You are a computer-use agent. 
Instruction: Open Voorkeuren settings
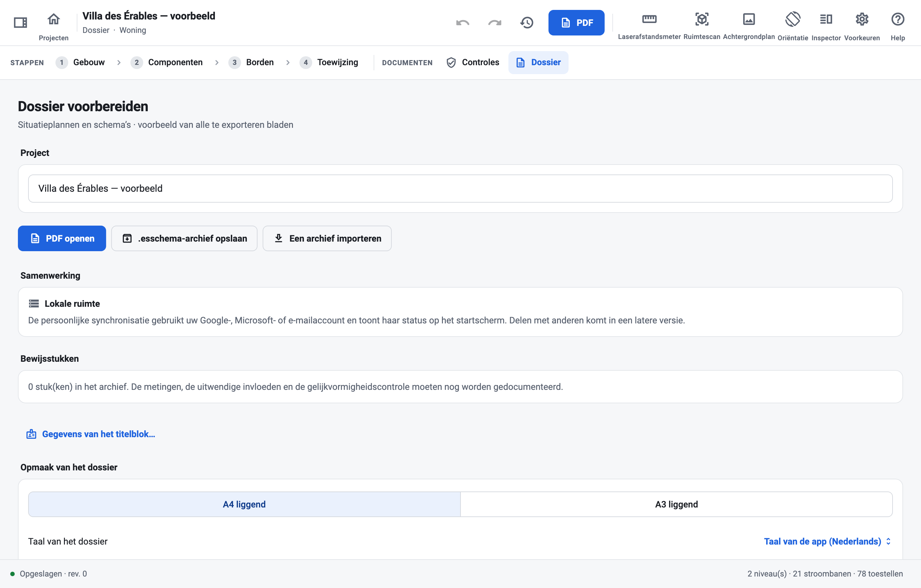pyautogui.click(x=862, y=26)
